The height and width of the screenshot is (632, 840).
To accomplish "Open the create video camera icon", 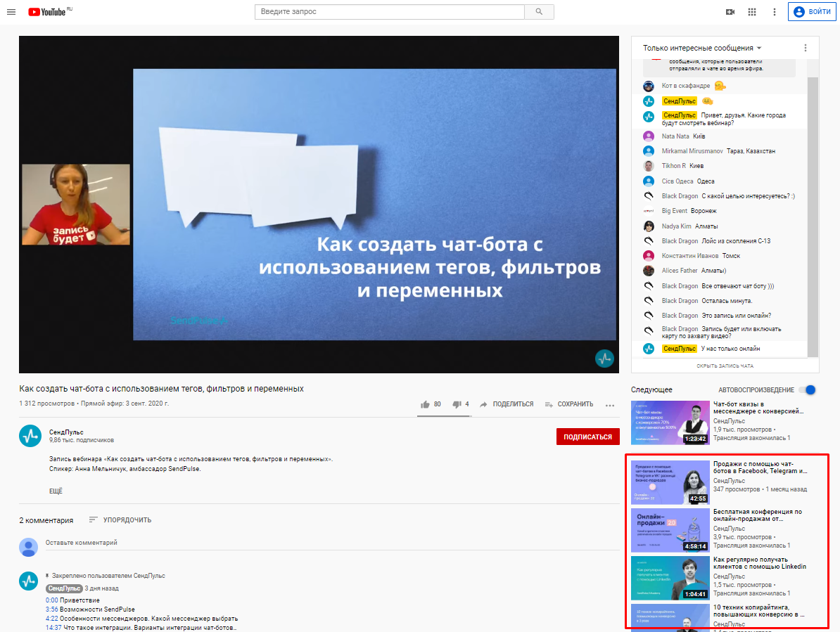I will (x=730, y=12).
